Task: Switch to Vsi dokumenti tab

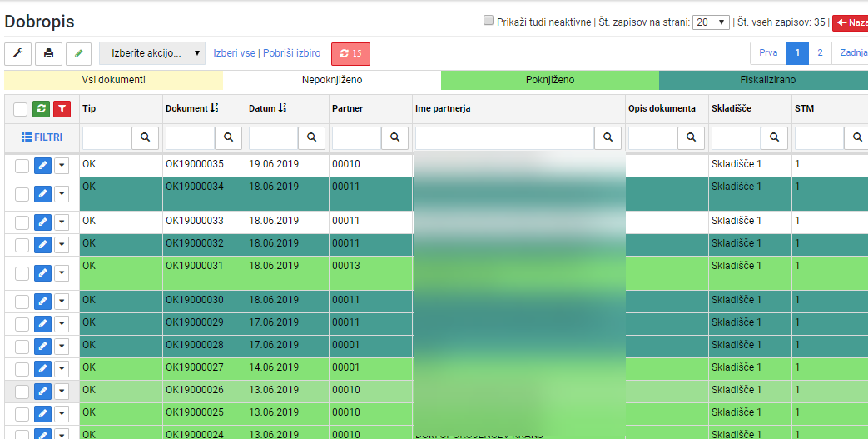Action: pyautogui.click(x=113, y=80)
